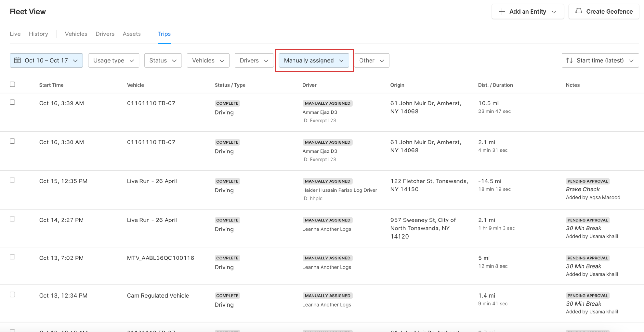Click Manually Assigned badge in Oct 13, 12:34 PM row
Image resolution: width=644 pixels, height=332 pixels.
pos(328,296)
